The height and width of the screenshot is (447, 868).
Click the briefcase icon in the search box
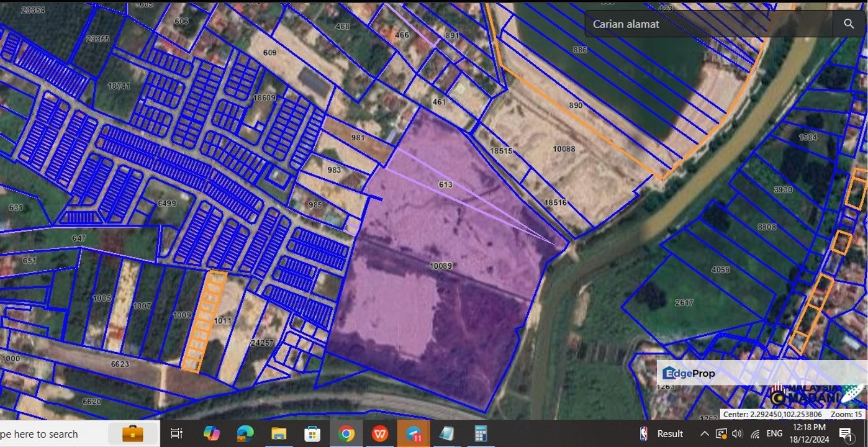133,433
